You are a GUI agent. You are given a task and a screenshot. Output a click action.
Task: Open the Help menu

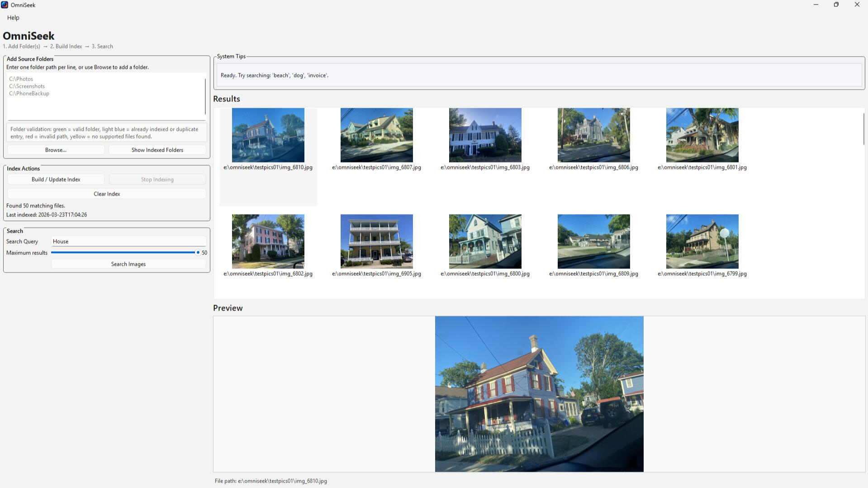pos(13,18)
